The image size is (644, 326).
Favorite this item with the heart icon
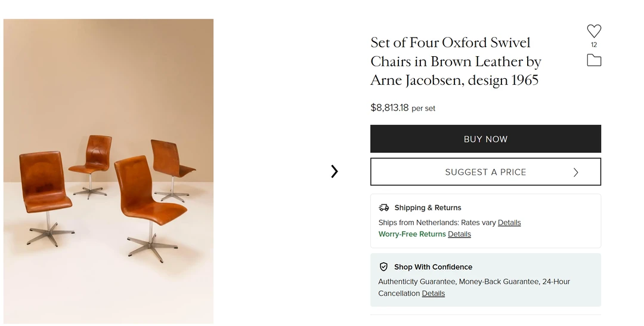pyautogui.click(x=594, y=31)
